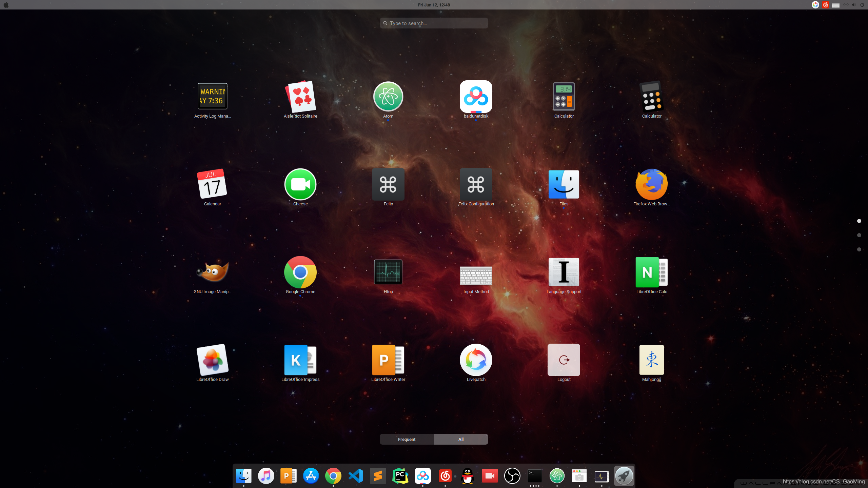
Task: Jump to the third page indicator dot
Action: pos(859,249)
